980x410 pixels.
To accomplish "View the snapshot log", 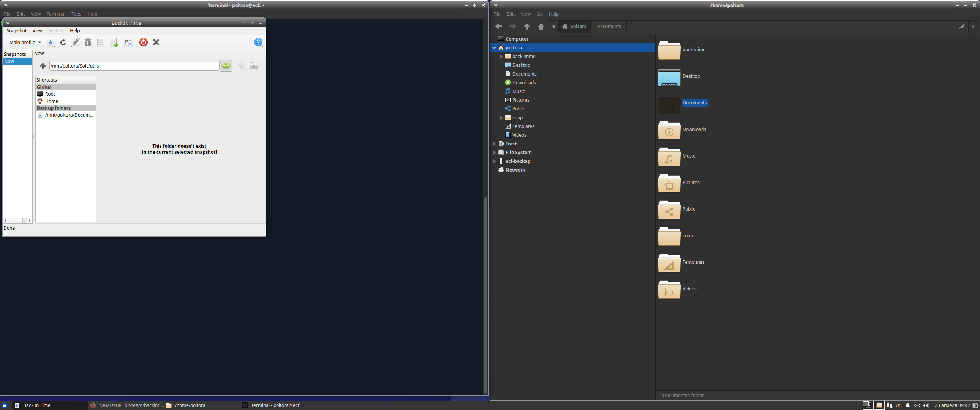I will [x=100, y=42].
